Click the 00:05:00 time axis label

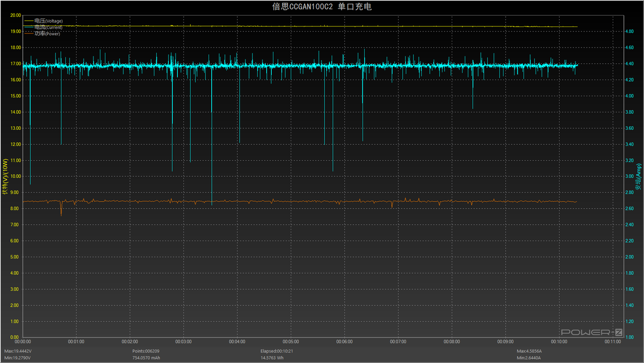[x=291, y=341]
